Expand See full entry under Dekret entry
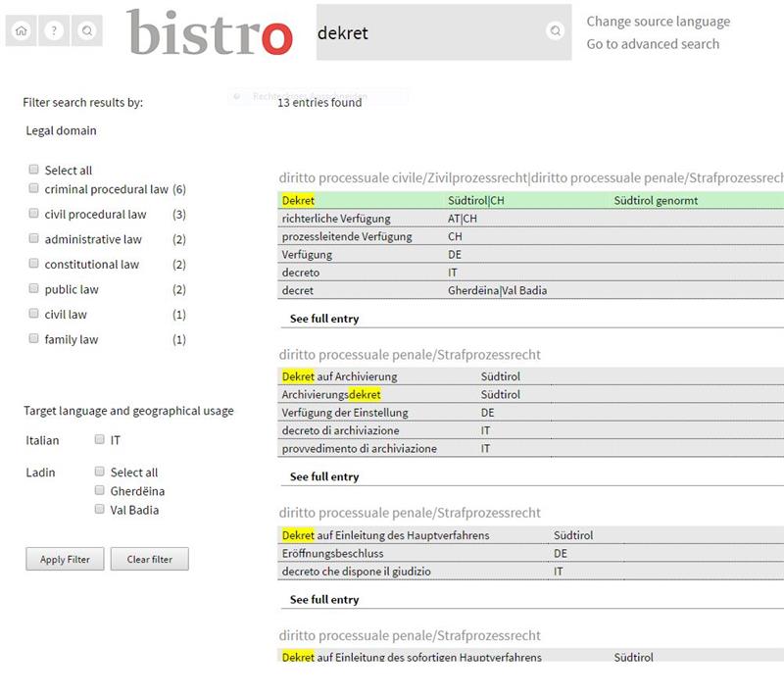 324,319
